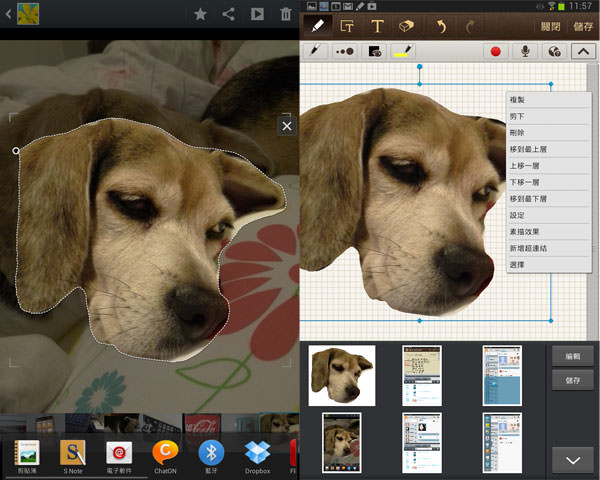600x480 pixels.
Task: Open the dog head cutout thumbnail
Action: (x=341, y=374)
